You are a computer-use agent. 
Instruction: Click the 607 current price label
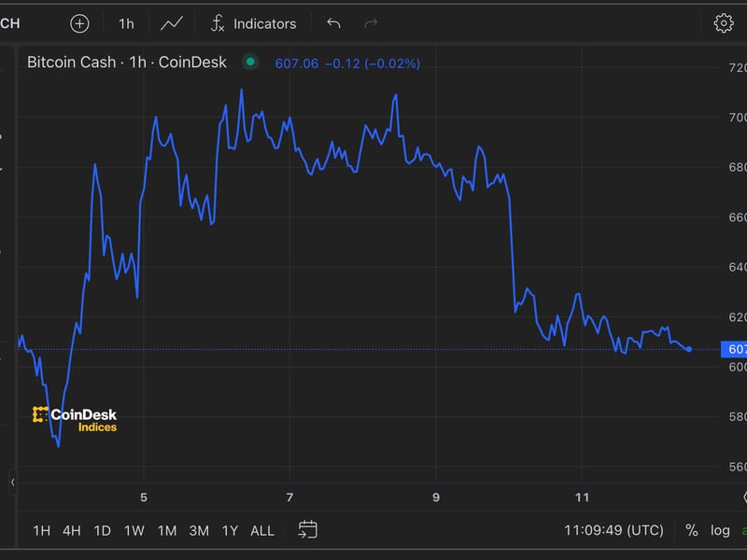tap(734, 349)
